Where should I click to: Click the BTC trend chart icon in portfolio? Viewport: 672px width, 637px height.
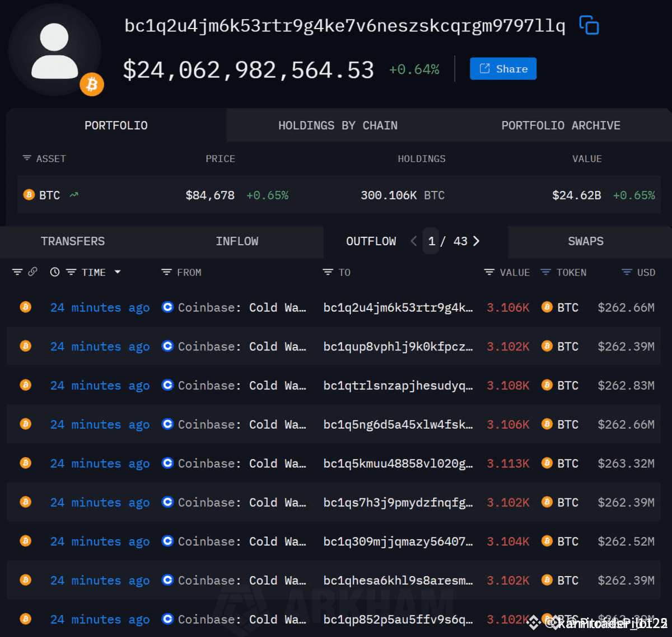click(x=74, y=195)
